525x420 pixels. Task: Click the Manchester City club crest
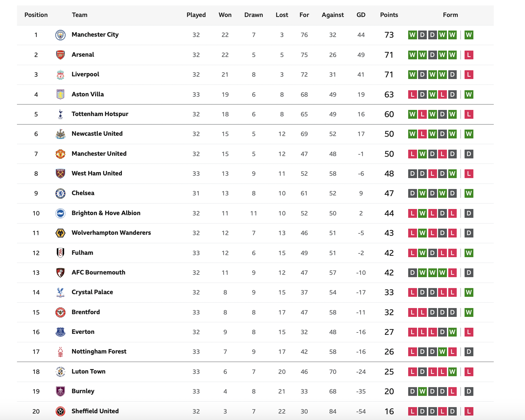tap(60, 35)
